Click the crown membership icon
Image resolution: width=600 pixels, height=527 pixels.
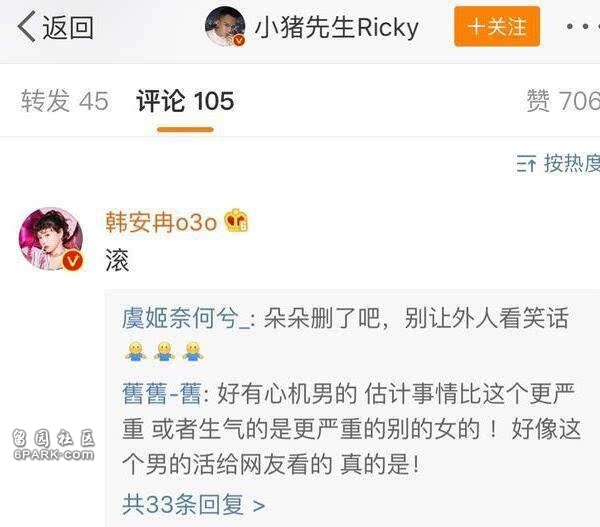236,220
